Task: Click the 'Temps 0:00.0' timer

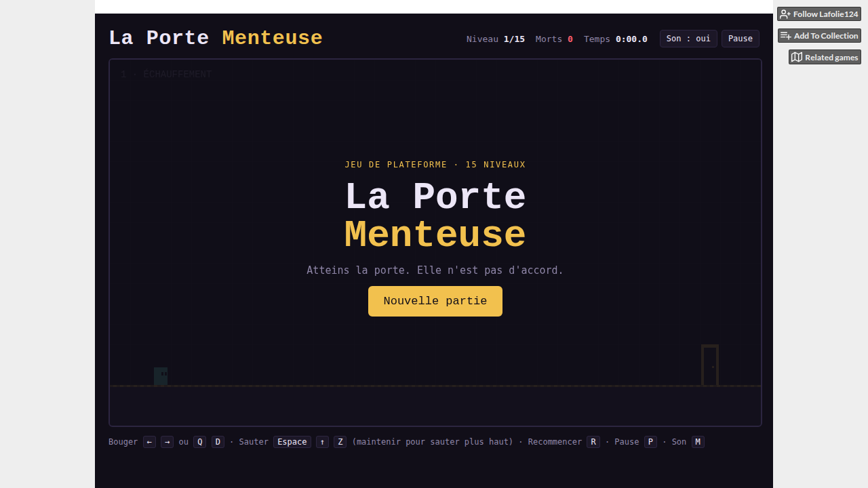Action: click(616, 39)
